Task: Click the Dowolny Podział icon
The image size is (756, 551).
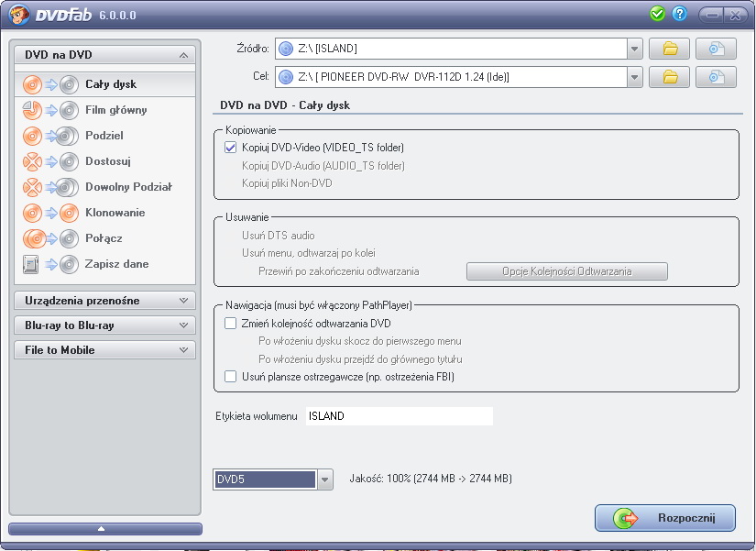Action: tap(50, 187)
